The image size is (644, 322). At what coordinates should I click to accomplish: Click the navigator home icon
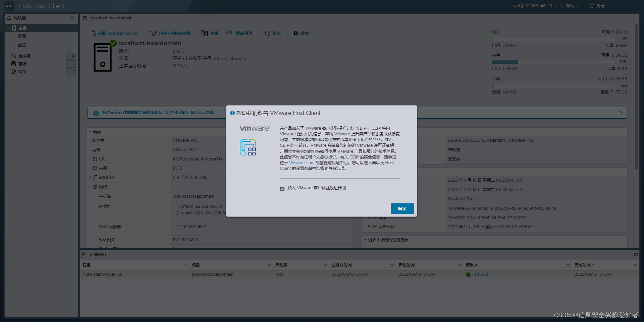9,18
